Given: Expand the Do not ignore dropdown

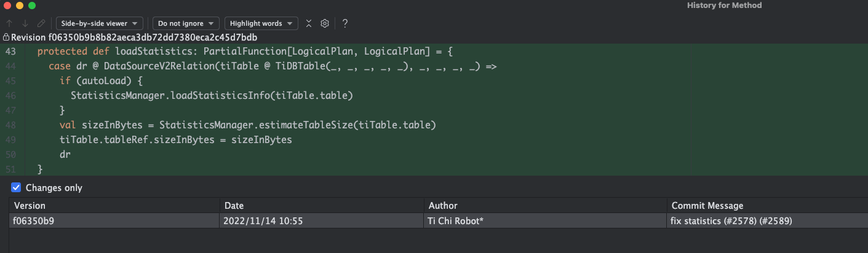Looking at the screenshot, I should 186,23.
